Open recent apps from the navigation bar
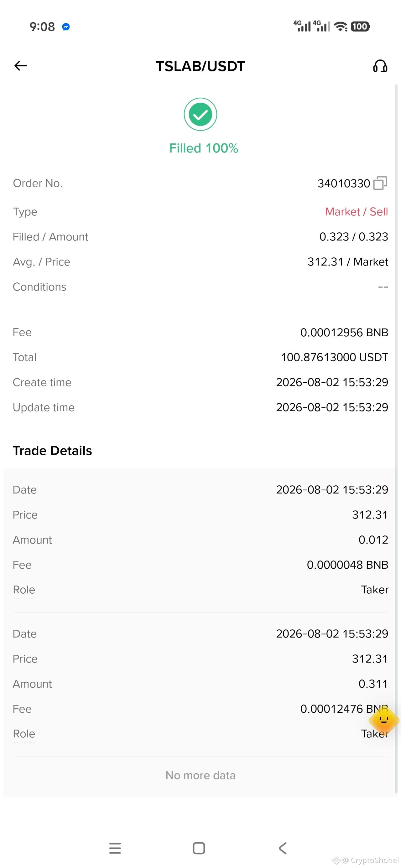The width and height of the screenshot is (401, 868). tap(115, 848)
